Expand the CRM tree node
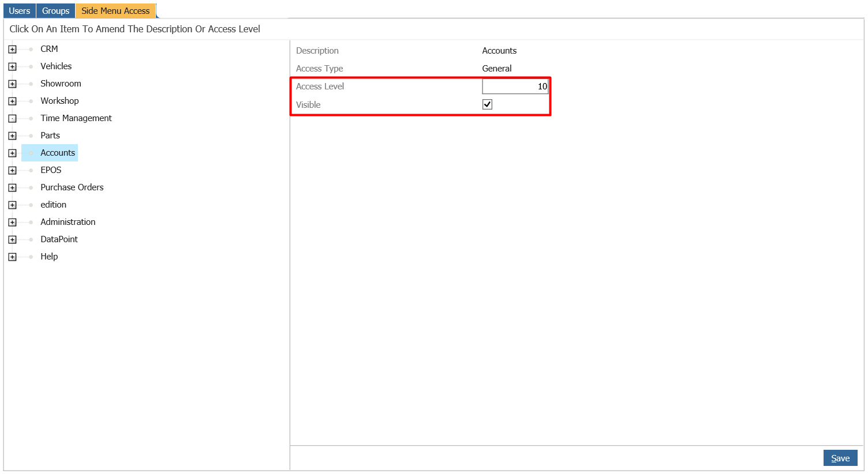The width and height of the screenshot is (868, 474). click(x=12, y=48)
